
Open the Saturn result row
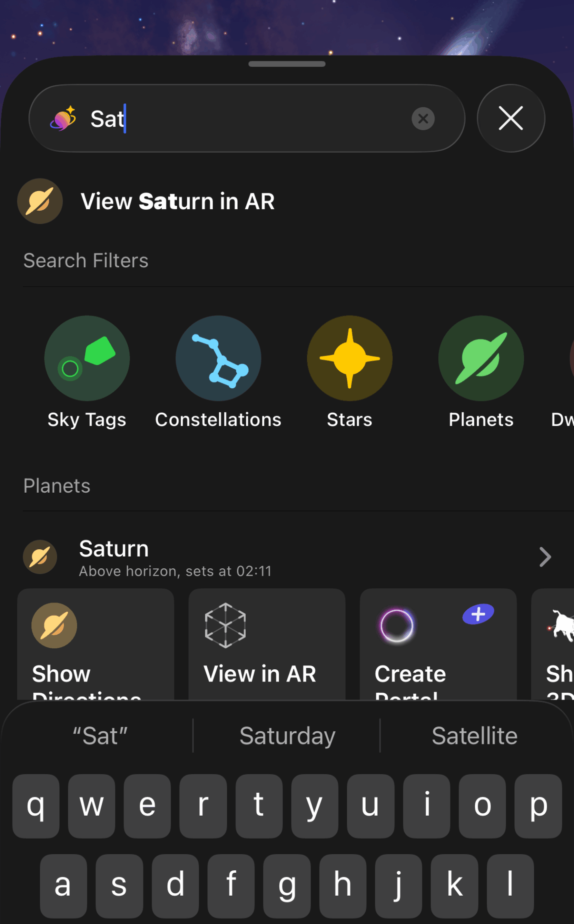tap(288, 557)
